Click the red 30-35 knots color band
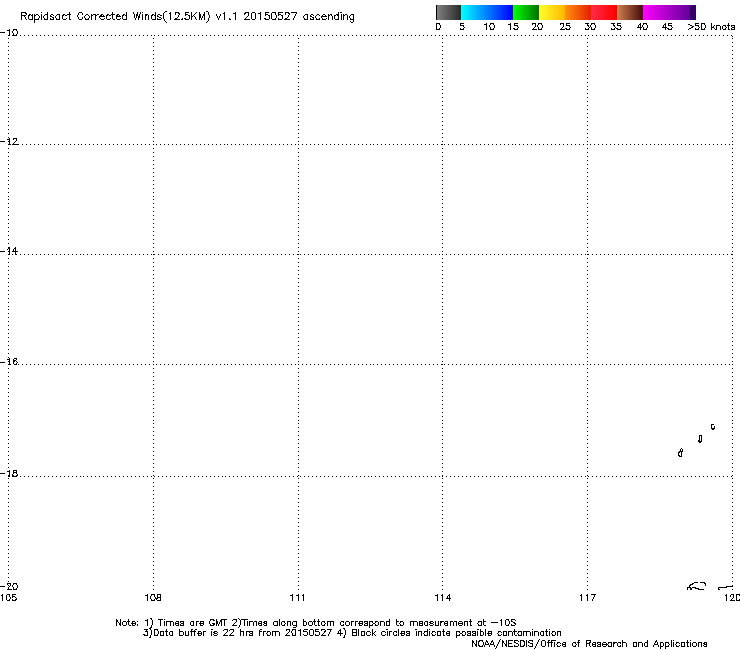 click(x=604, y=12)
